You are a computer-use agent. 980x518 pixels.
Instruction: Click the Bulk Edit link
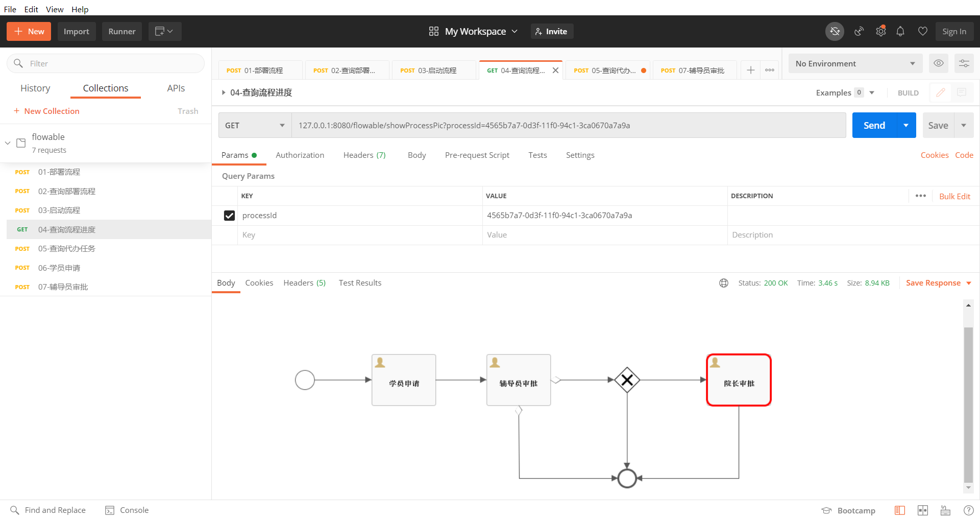pos(954,197)
